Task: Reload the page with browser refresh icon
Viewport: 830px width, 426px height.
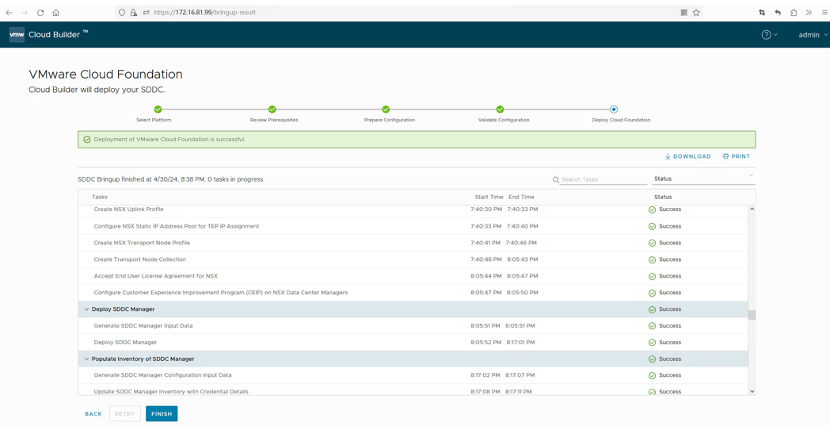Action: click(x=40, y=12)
